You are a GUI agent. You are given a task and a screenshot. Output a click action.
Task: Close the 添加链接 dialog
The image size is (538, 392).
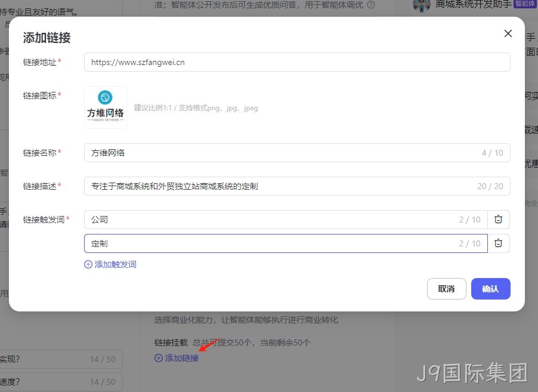click(508, 33)
